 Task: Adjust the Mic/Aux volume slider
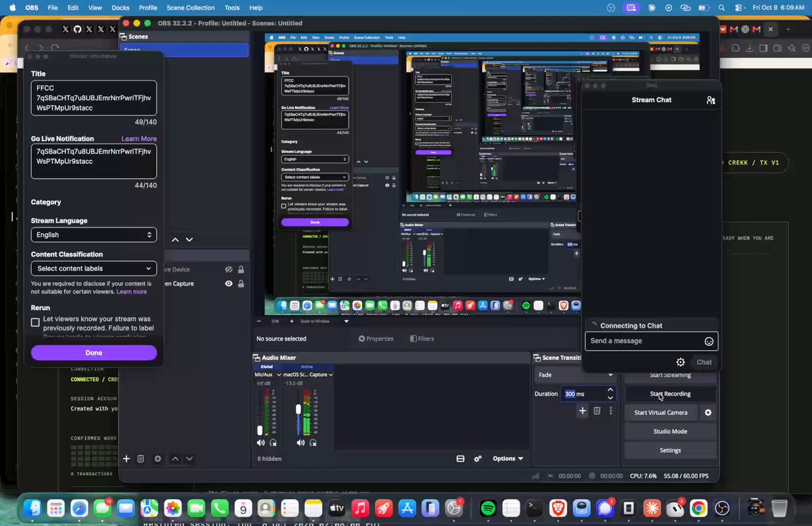(x=259, y=431)
